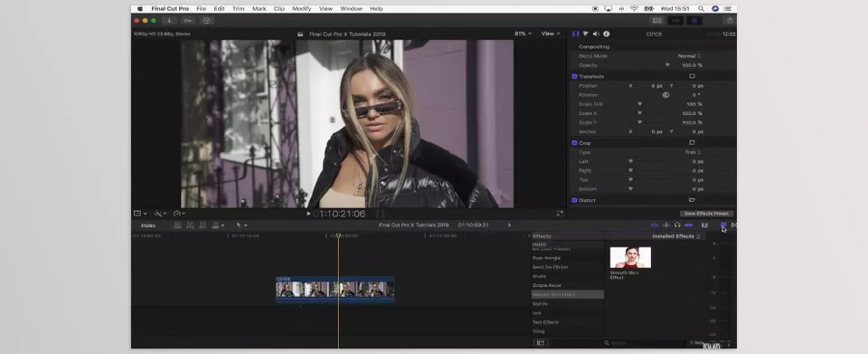Screen dimensions: 868x354
Task: Select clip C0108 in the timeline
Action: 335,289
